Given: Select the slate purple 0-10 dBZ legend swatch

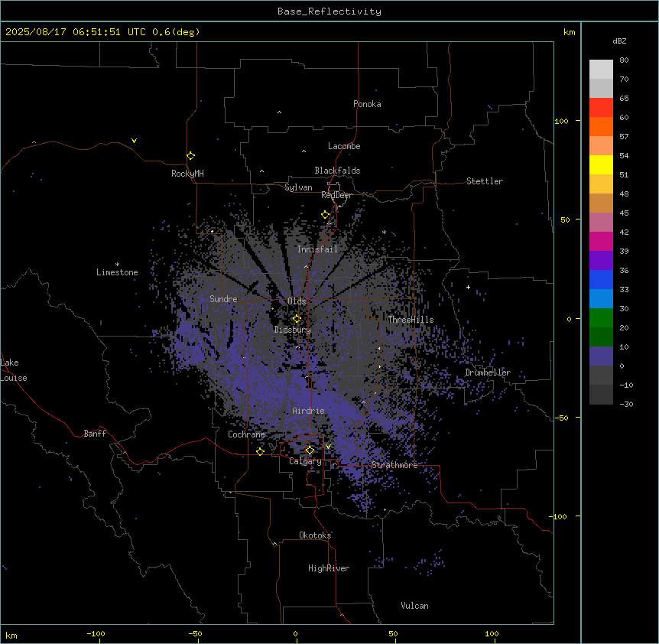Looking at the screenshot, I should 601,356.
